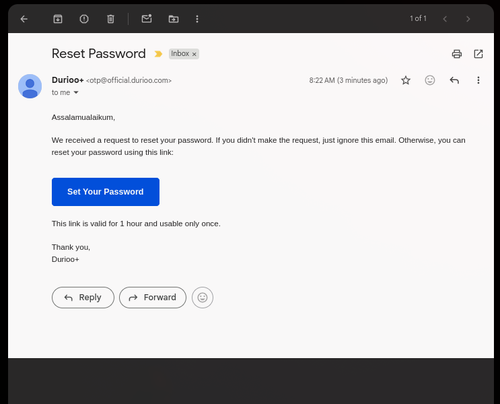The width and height of the screenshot is (500, 404).
Task: Go back to inbox with the back arrow
Action: pos(24,19)
